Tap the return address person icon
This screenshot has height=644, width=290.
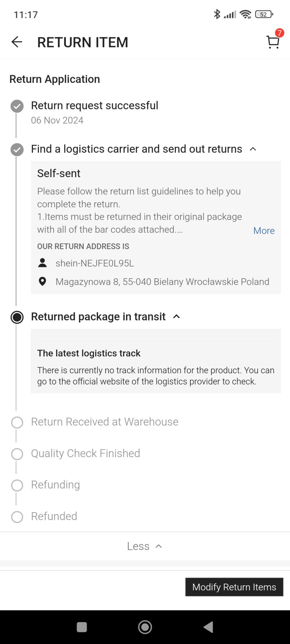click(43, 263)
